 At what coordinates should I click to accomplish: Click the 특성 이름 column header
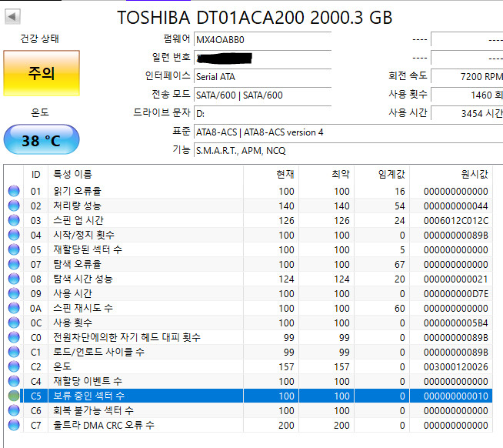pyautogui.click(x=145, y=174)
